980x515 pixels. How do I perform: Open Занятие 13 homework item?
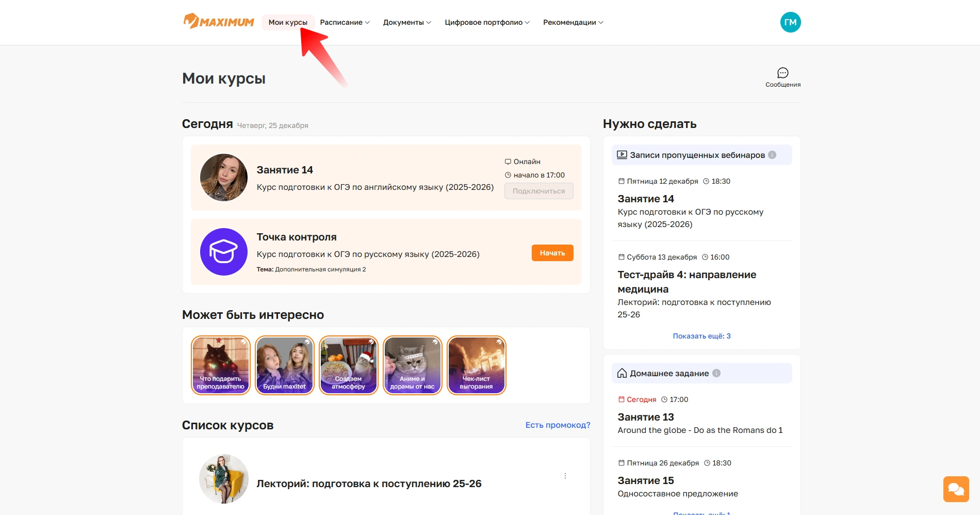(646, 417)
